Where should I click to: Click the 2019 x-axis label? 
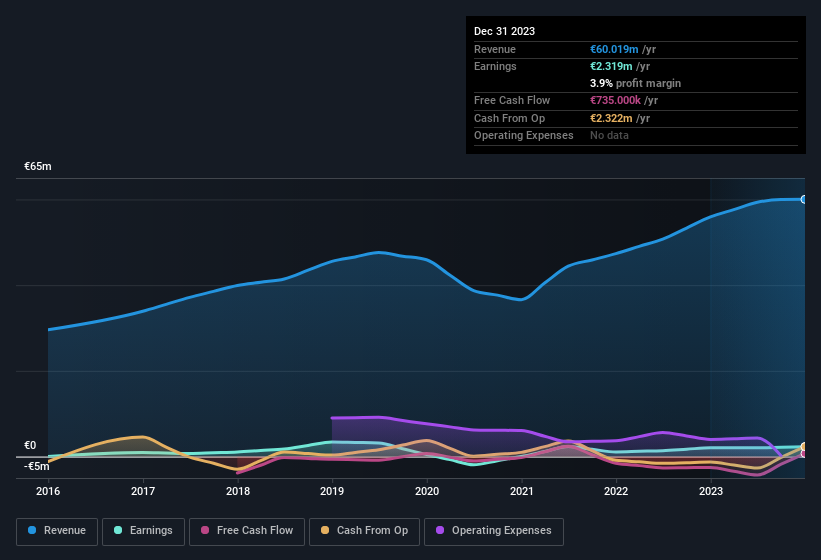(x=332, y=491)
